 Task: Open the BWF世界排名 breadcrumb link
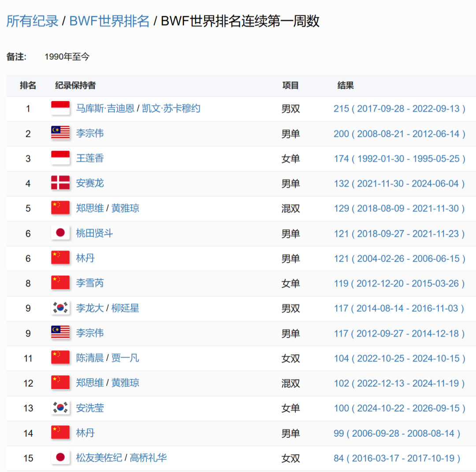pos(109,21)
